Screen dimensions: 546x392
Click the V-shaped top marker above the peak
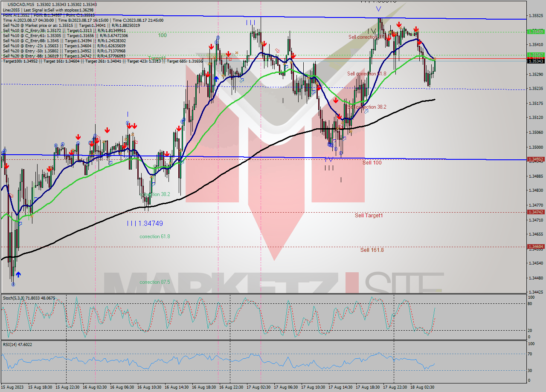point(378,9)
